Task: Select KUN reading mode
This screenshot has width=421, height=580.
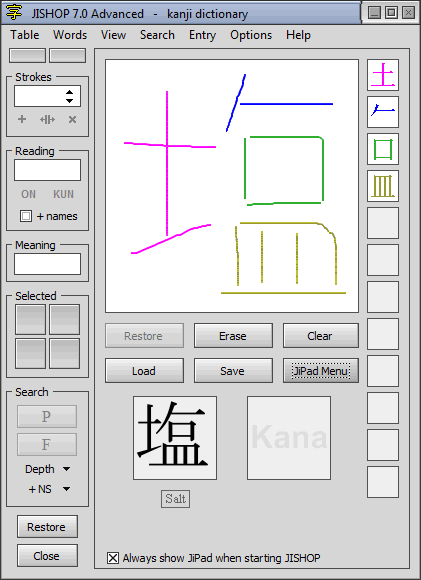Action: click(63, 194)
